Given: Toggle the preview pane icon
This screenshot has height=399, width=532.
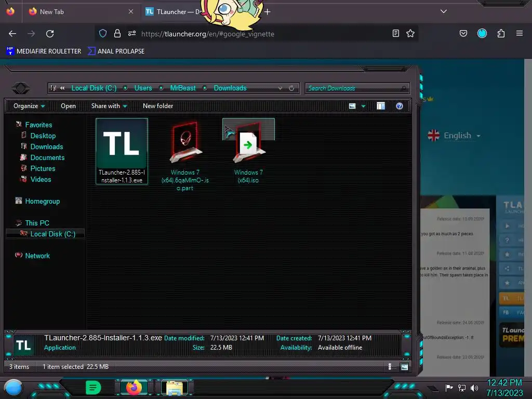Looking at the screenshot, I should coord(381,106).
